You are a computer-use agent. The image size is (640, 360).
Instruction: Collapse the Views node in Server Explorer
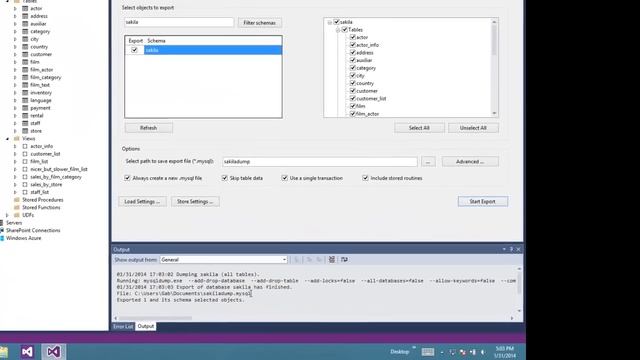[7, 139]
